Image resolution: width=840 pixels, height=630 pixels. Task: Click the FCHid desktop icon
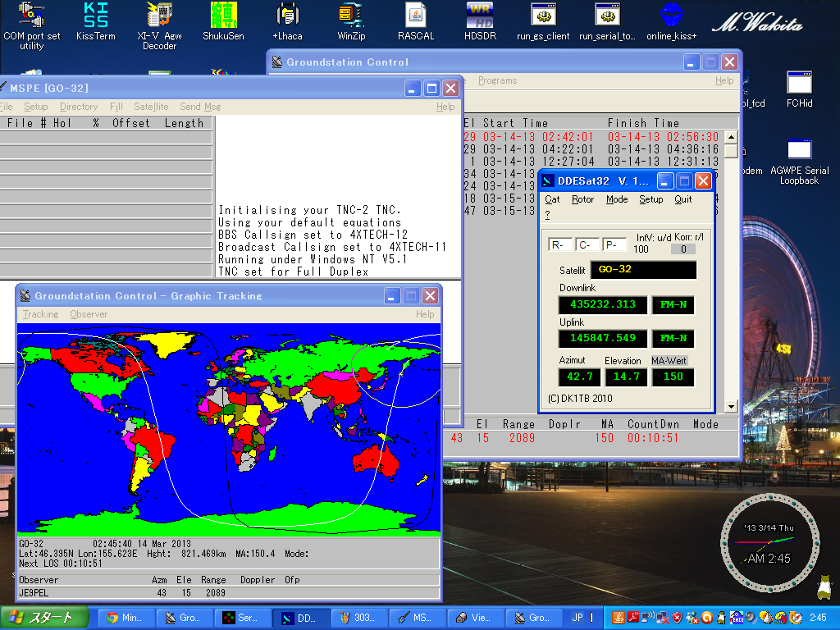click(799, 89)
